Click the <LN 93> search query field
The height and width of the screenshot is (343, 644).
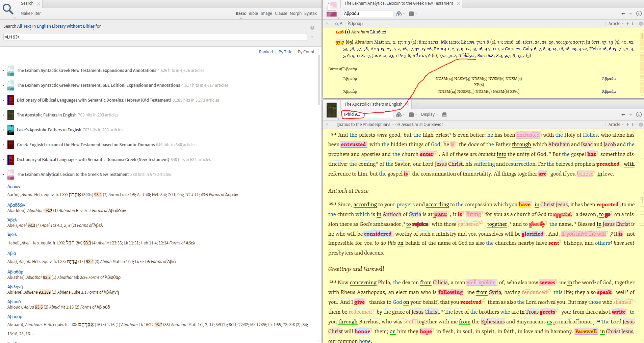(x=155, y=37)
